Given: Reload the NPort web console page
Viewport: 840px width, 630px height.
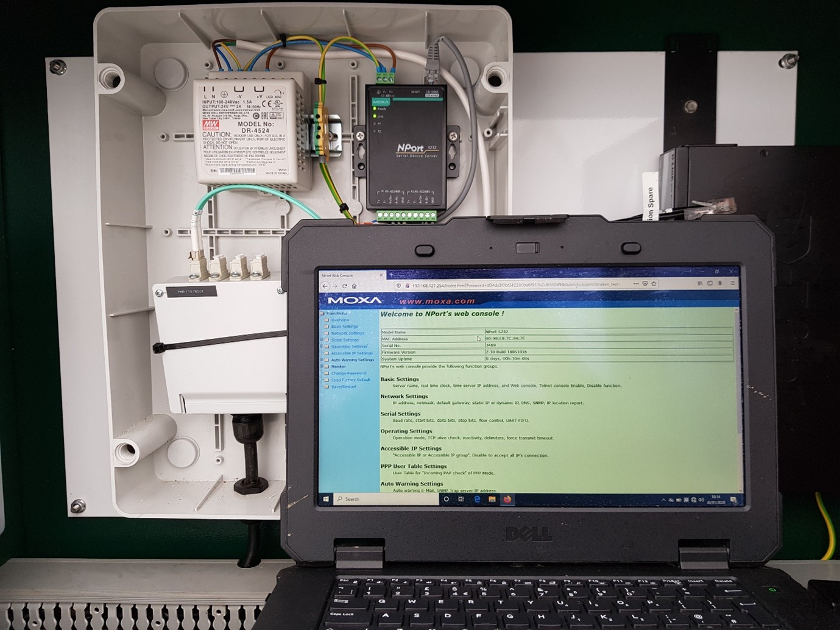Looking at the screenshot, I should 345,286.
